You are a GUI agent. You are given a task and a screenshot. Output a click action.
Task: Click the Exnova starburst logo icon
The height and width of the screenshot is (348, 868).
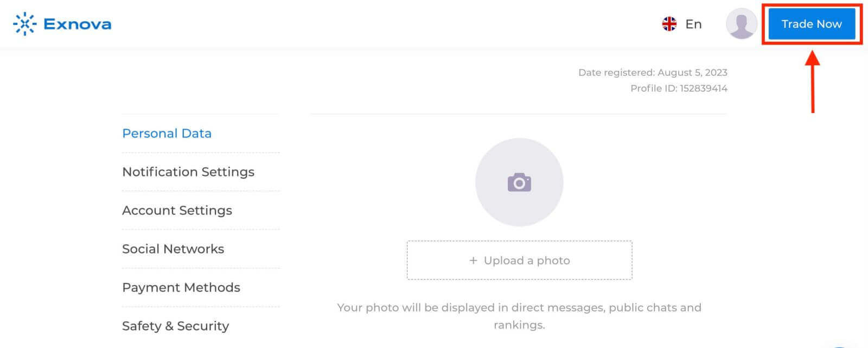coord(24,24)
